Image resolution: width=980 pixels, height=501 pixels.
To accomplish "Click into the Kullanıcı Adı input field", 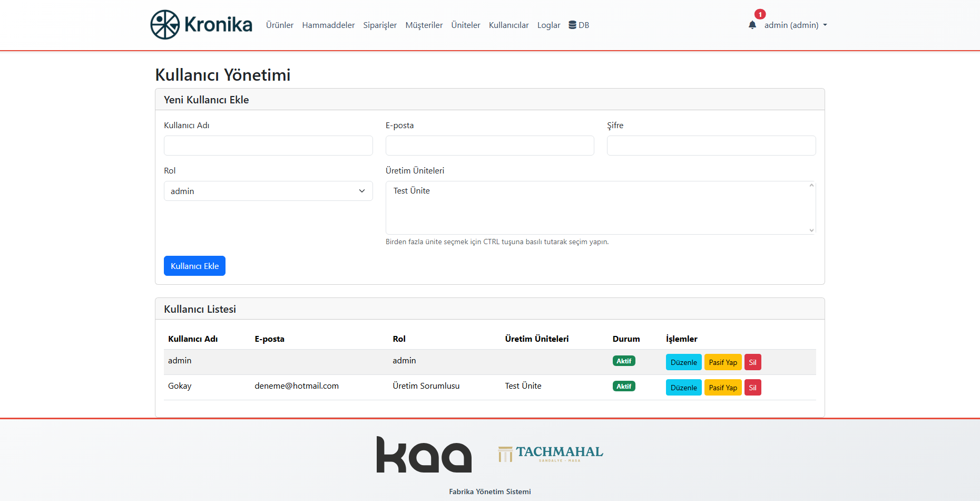I will pyautogui.click(x=268, y=146).
